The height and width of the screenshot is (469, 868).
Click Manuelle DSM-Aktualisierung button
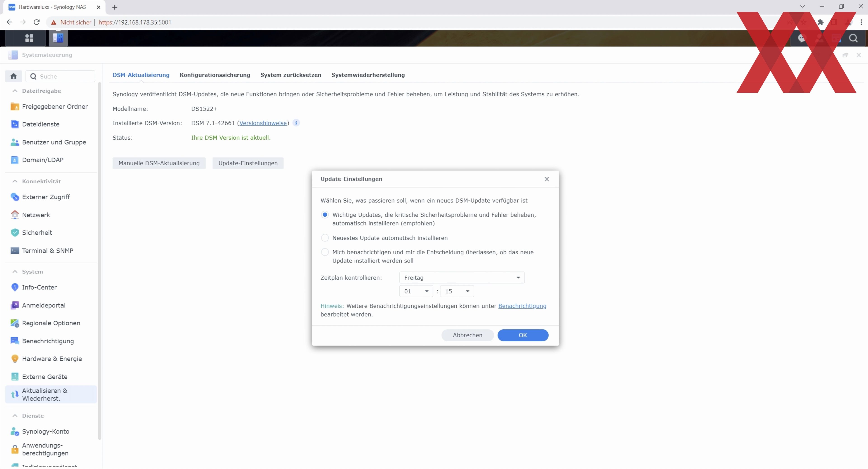point(159,163)
